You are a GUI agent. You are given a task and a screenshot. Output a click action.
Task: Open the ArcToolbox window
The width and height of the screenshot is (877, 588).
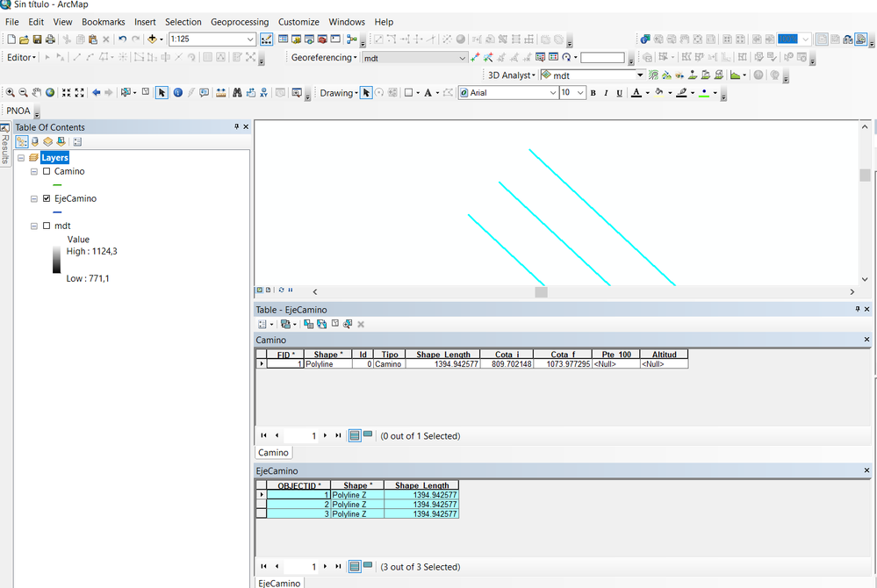[x=322, y=39]
